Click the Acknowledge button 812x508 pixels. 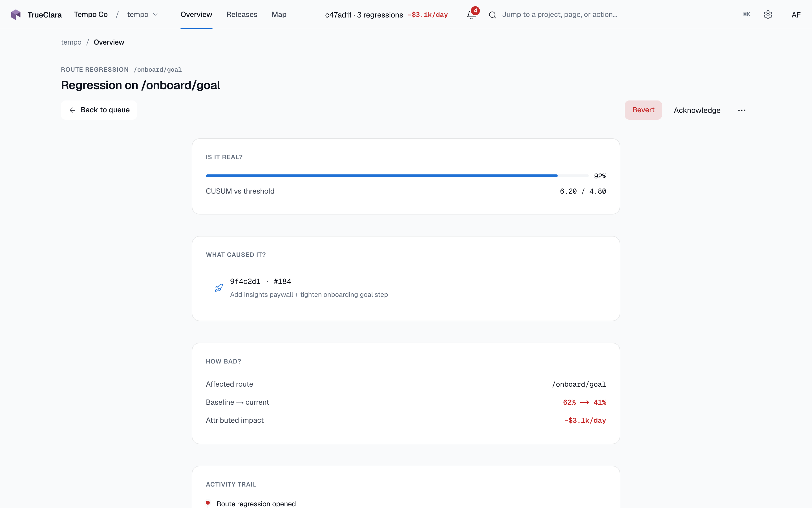pos(697,110)
